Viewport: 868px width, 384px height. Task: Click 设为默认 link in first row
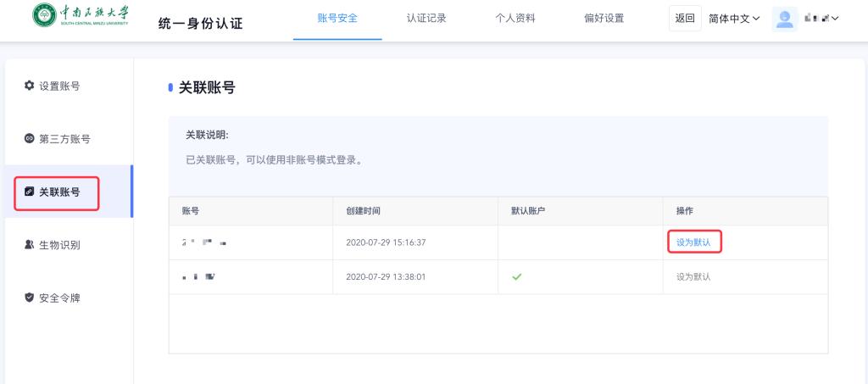[693, 242]
